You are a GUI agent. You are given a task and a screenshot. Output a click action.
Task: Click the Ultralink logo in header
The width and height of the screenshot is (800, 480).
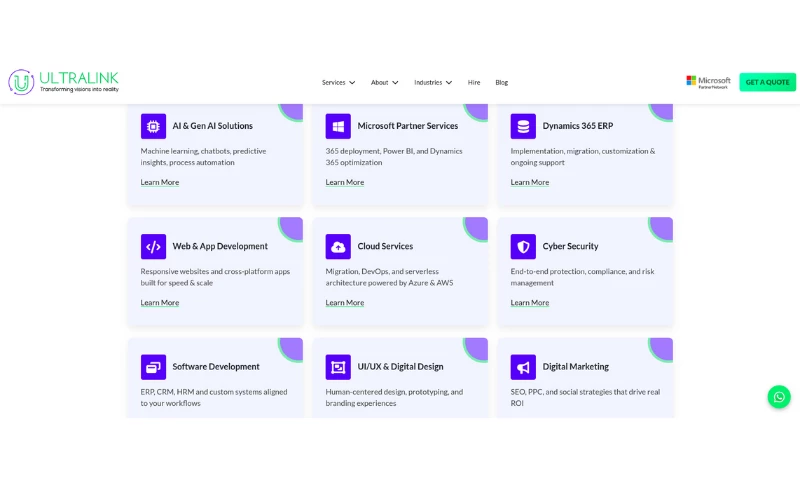64,82
